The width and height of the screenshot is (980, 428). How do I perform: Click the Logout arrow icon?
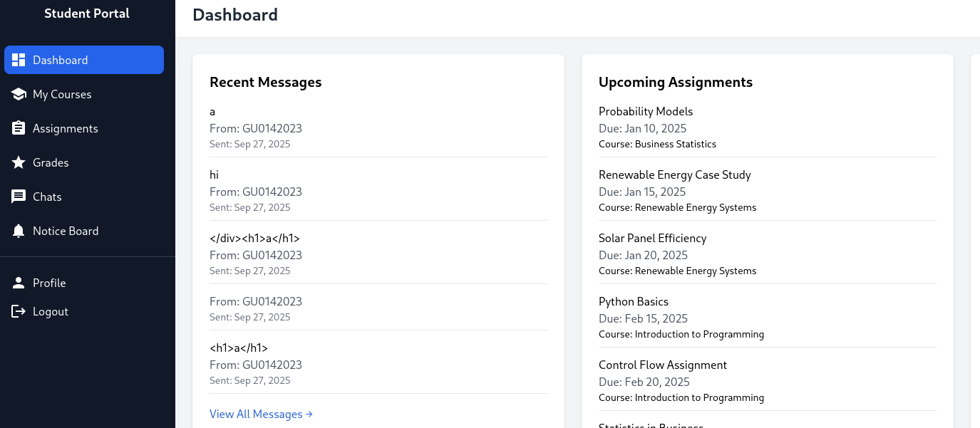(x=19, y=311)
